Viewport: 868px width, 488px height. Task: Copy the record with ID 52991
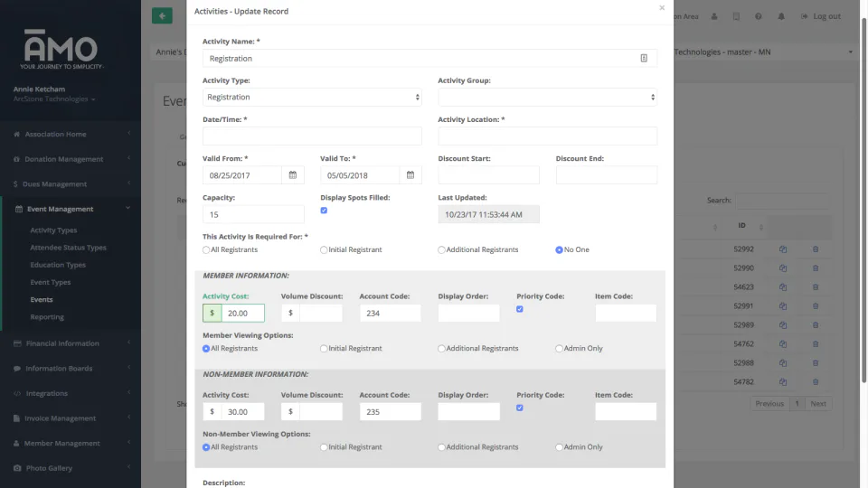pyautogui.click(x=783, y=306)
